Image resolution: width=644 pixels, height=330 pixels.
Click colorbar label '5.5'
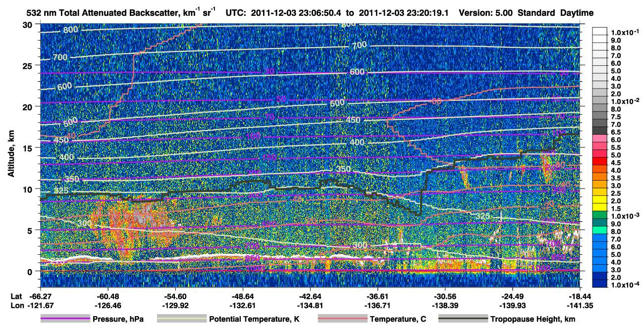615,147
